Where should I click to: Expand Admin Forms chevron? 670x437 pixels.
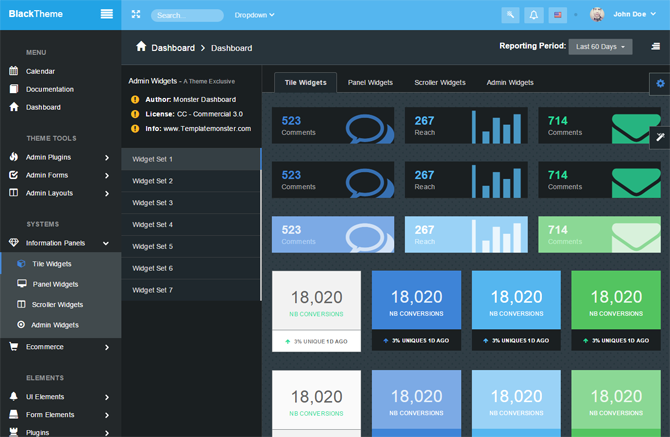[x=107, y=176]
